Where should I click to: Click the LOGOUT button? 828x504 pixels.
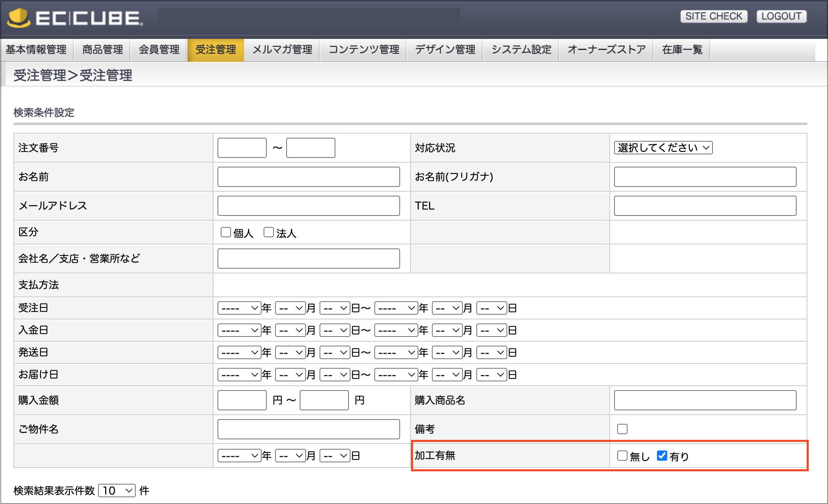point(781,16)
